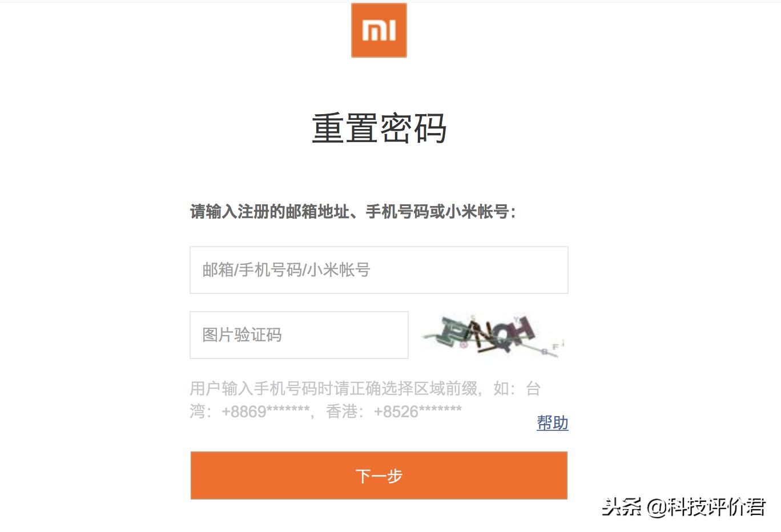Click inside the 邮箱/手机号码/小米帐号 field

pyautogui.click(x=379, y=270)
